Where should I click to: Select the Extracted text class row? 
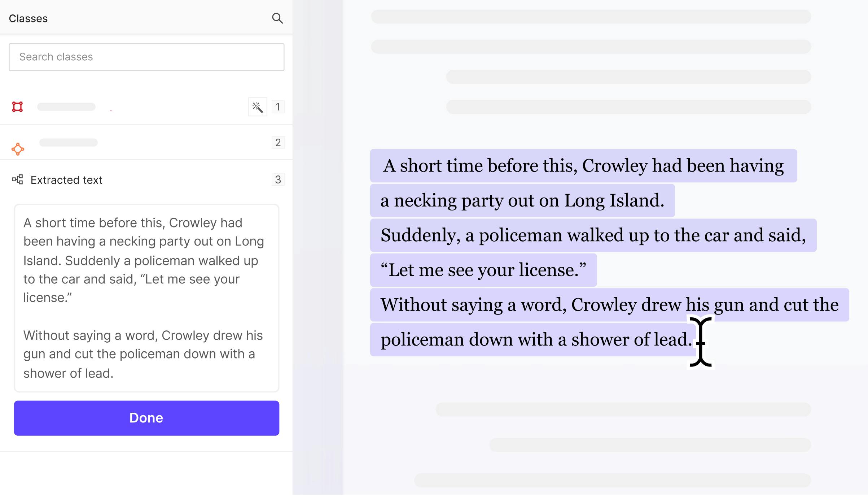[x=146, y=179]
